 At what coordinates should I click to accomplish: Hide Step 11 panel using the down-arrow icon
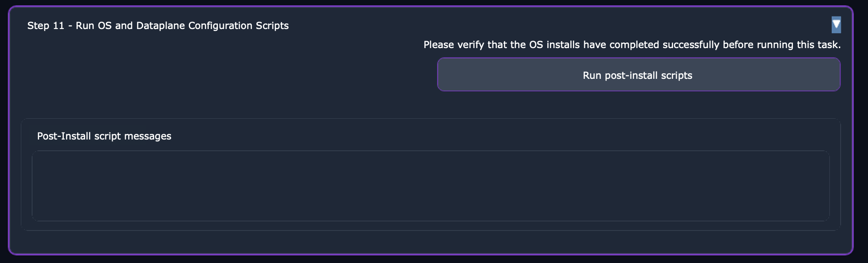[x=836, y=25]
